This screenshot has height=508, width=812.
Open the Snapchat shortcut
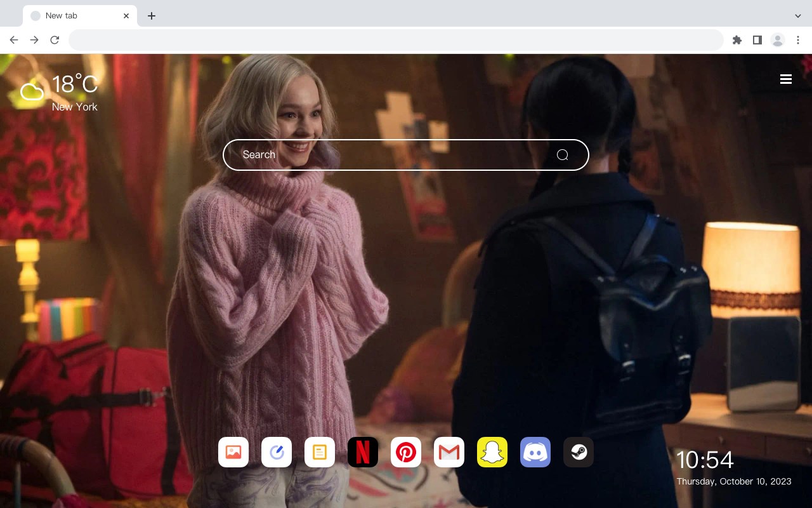[492, 452]
